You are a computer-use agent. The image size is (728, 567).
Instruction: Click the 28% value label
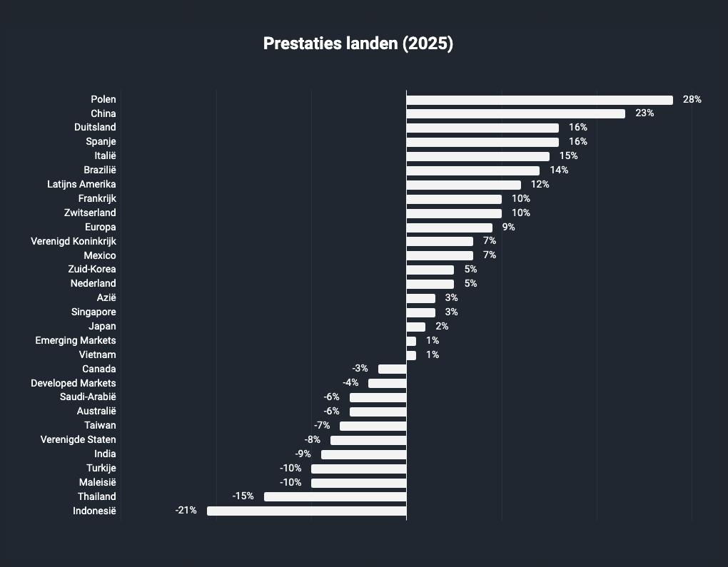(692, 99)
